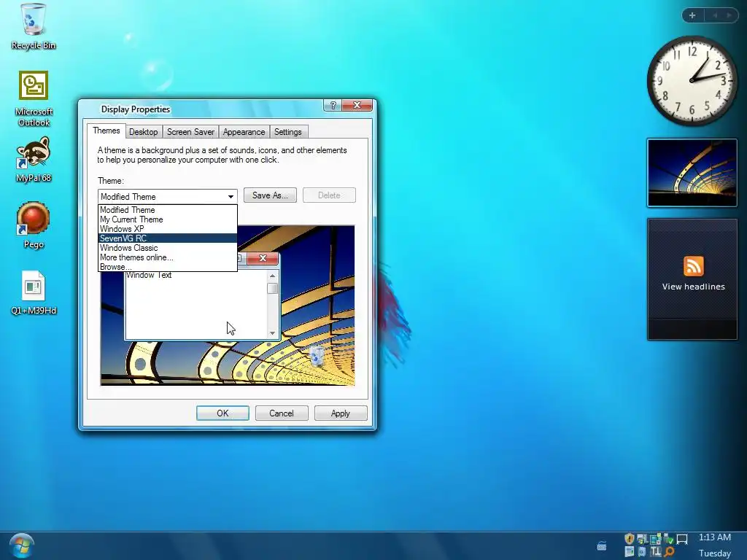Confirm with the OK button

pos(222,413)
